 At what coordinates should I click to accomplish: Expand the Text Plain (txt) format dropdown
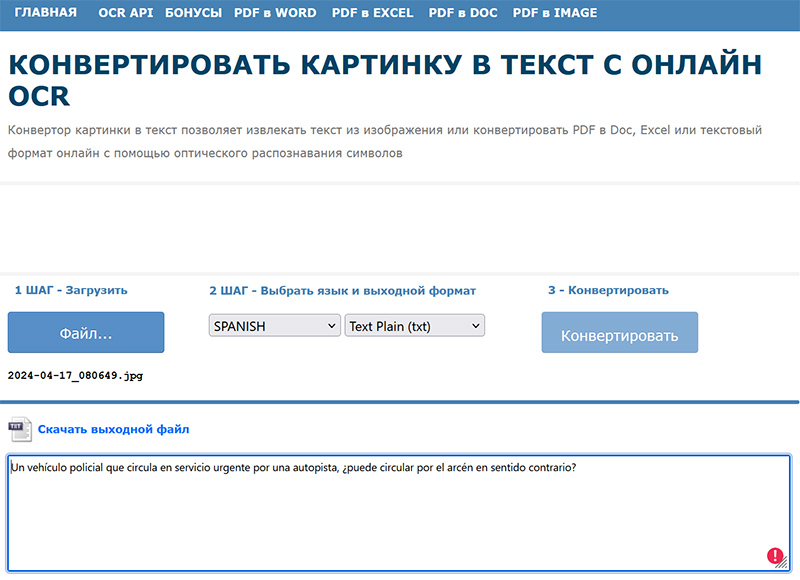pos(414,326)
